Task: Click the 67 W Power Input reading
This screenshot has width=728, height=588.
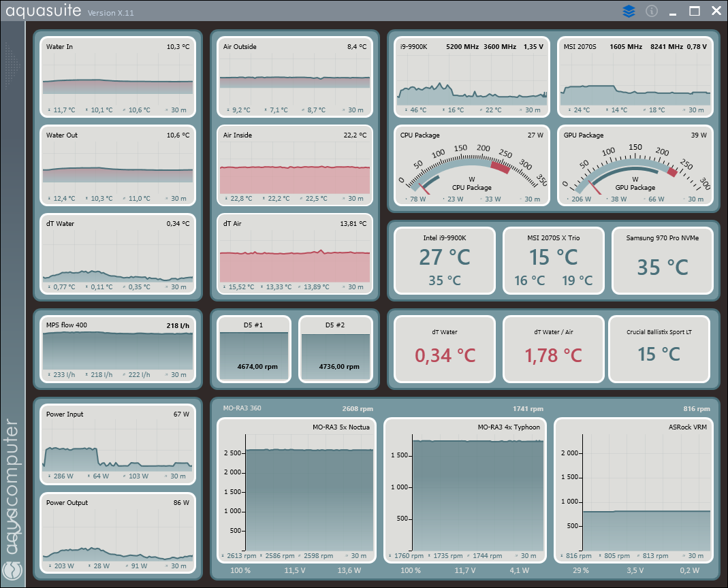Action: click(x=181, y=414)
